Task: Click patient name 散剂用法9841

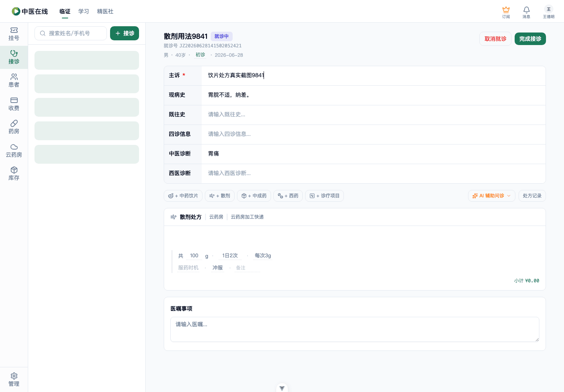Action: coord(186,36)
